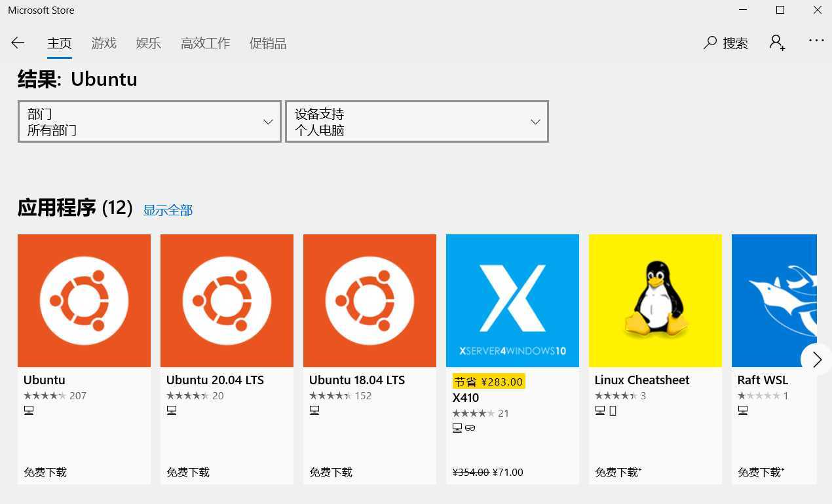
Task: Click the PC device icon under X410
Action: click(457, 428)
